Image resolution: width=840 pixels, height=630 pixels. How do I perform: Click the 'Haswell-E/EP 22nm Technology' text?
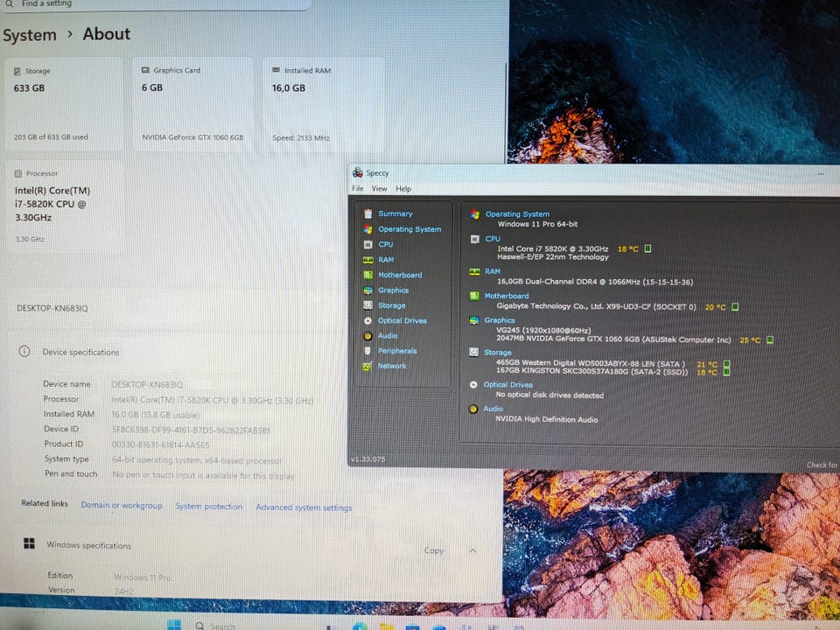[553, 256]
